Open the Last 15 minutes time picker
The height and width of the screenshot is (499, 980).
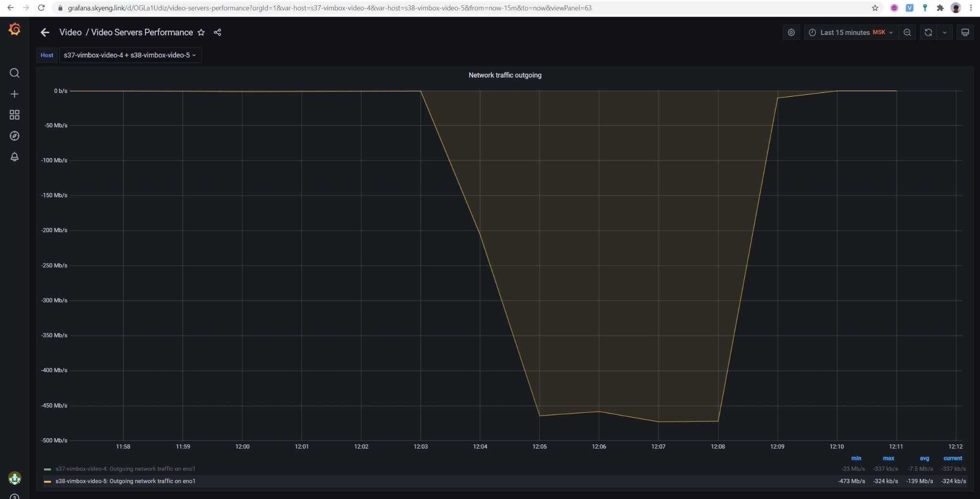(850, 33)
